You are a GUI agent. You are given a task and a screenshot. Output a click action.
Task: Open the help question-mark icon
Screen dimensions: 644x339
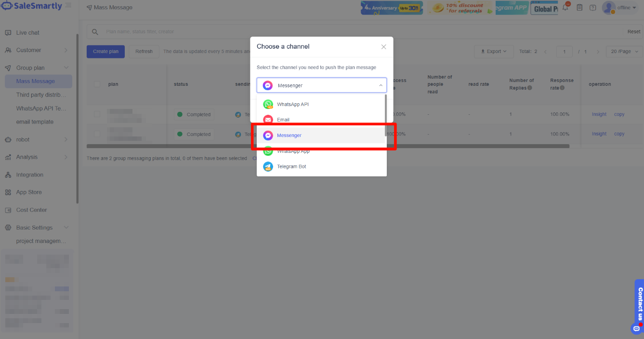pos(592,8)
